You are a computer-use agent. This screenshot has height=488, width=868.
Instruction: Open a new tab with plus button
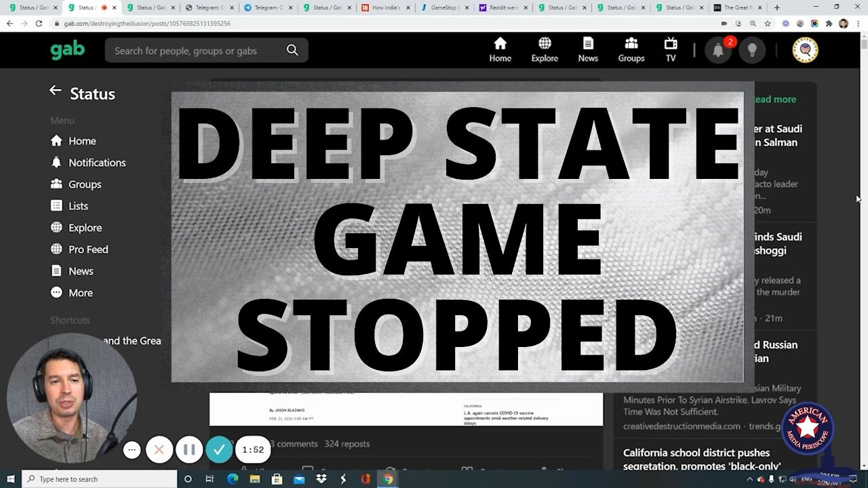(777, 7)
